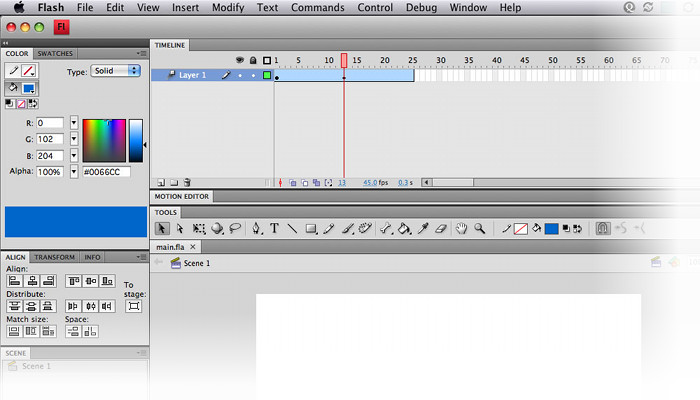
Task: Toggle Snap to Objects magnet
Action: pos(603,229)
